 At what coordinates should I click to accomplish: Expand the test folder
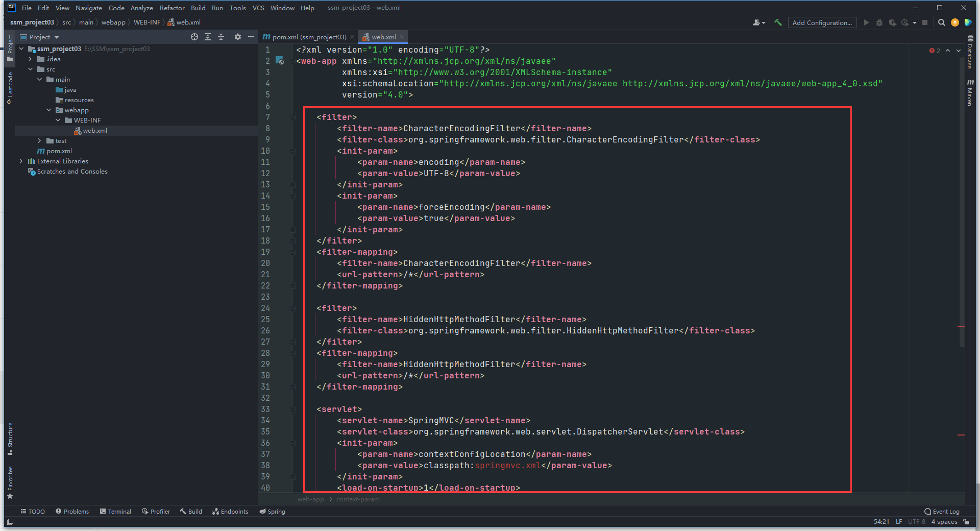click(39, 141)
